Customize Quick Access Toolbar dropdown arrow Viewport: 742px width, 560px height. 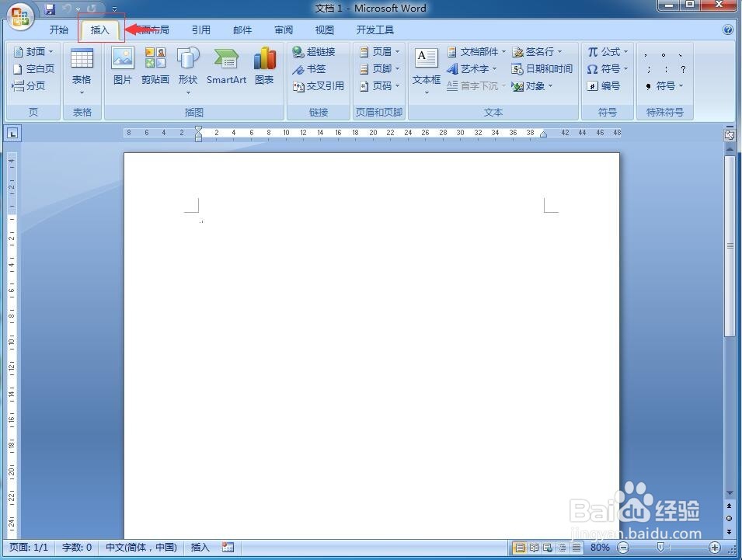click(114, 9)
